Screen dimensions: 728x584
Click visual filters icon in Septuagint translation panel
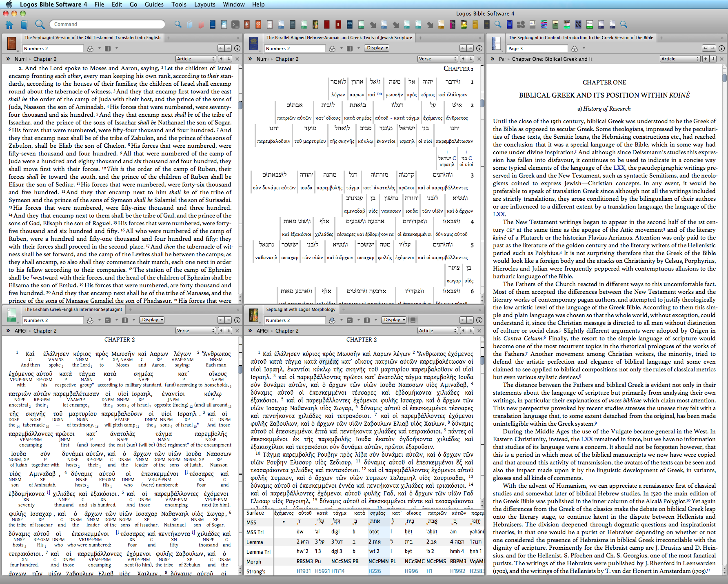[x=90, y=49]
